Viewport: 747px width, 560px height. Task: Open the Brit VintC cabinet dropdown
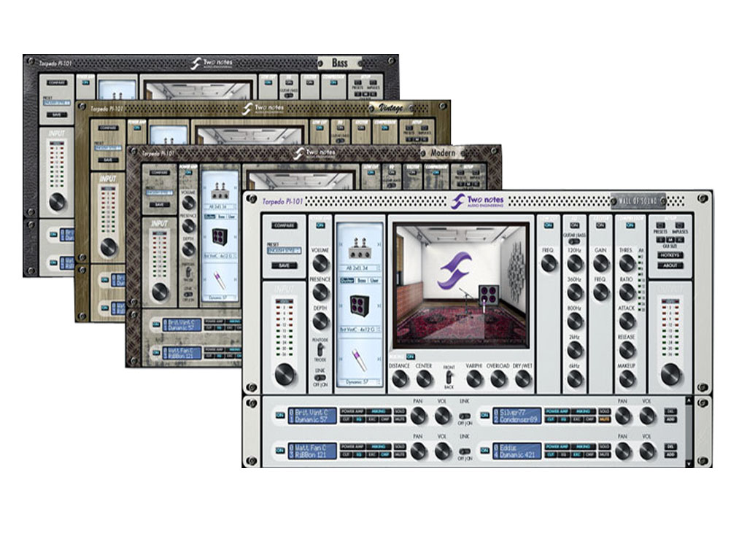[359, 330]
